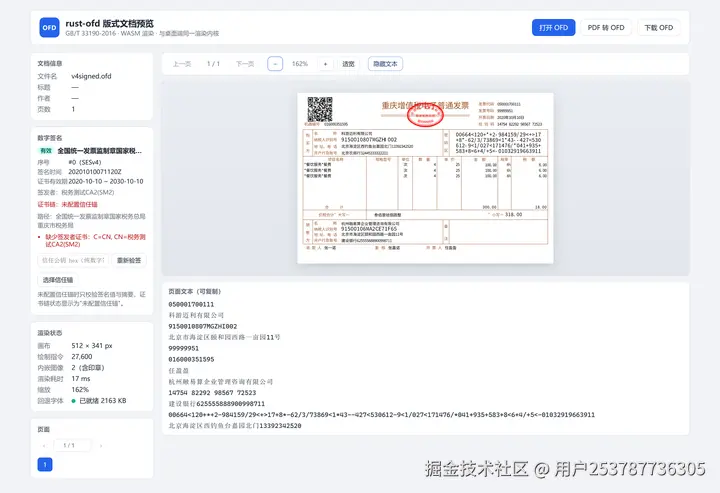The height and width of the screenshot is (493, 720).
Task: Go to previous page arrow in Pages panel
Action: [44, 445]
